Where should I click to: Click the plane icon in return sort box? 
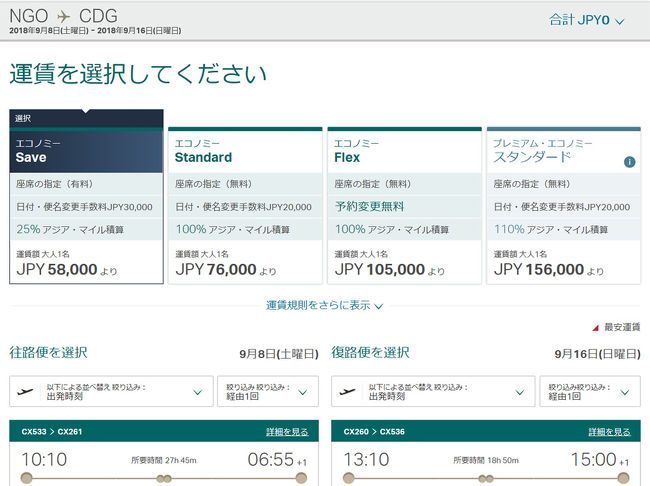click(x=347, y=391)
